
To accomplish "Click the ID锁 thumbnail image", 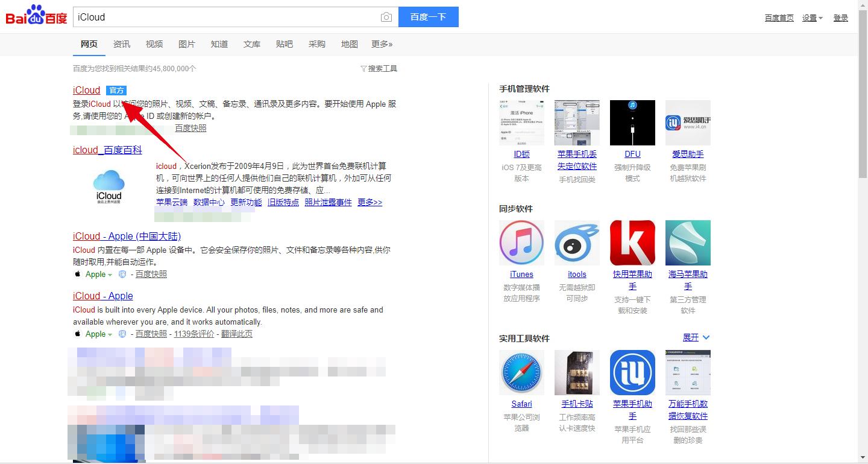I will (x=521, y=122).
